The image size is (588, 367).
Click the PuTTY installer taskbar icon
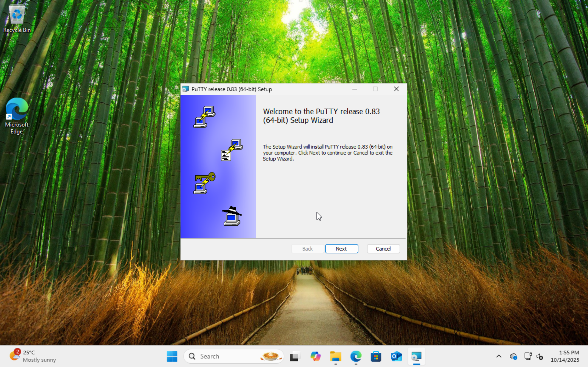[416, 356]
